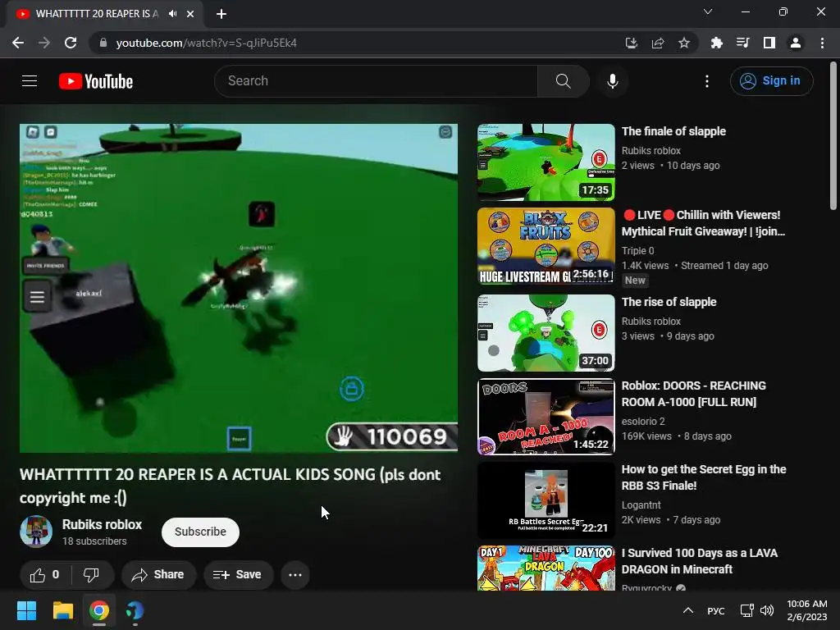Click the search magnifier button
This screenshot has height=630, width=840.
(x=563, y=81)
